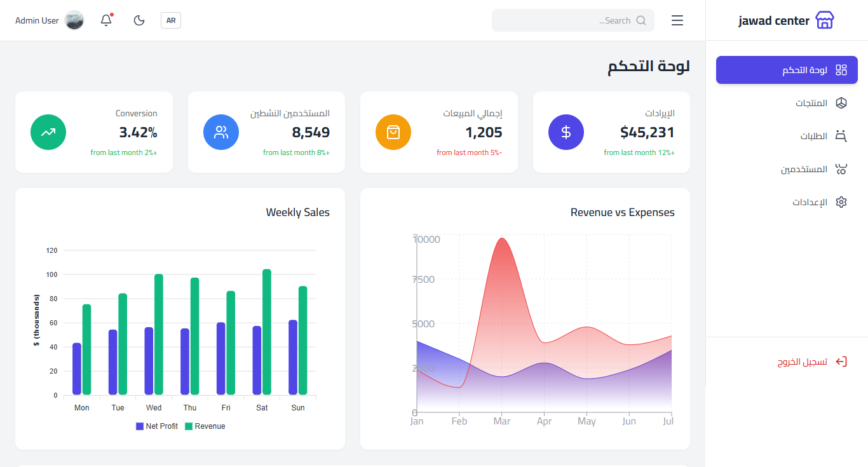Open الإعدادات gear icon

(841, 202)
